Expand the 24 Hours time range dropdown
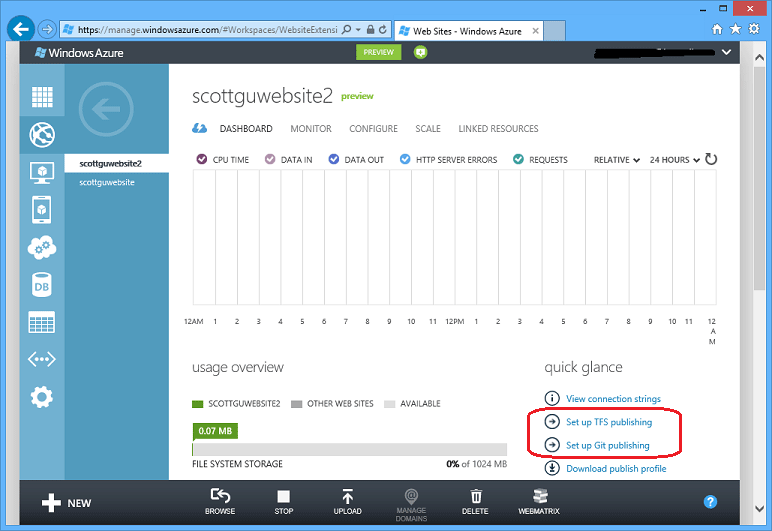 pyautogui.click(x=675, y=160)
